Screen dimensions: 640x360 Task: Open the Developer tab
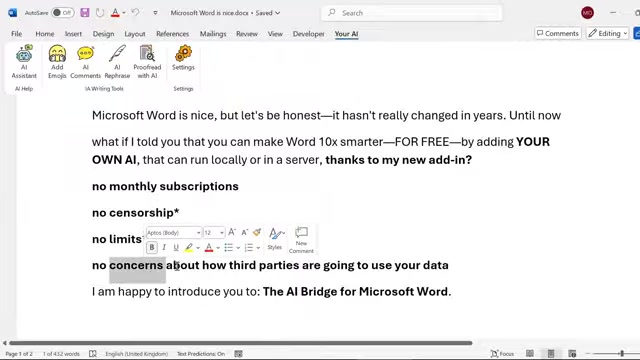click(309, 34)
